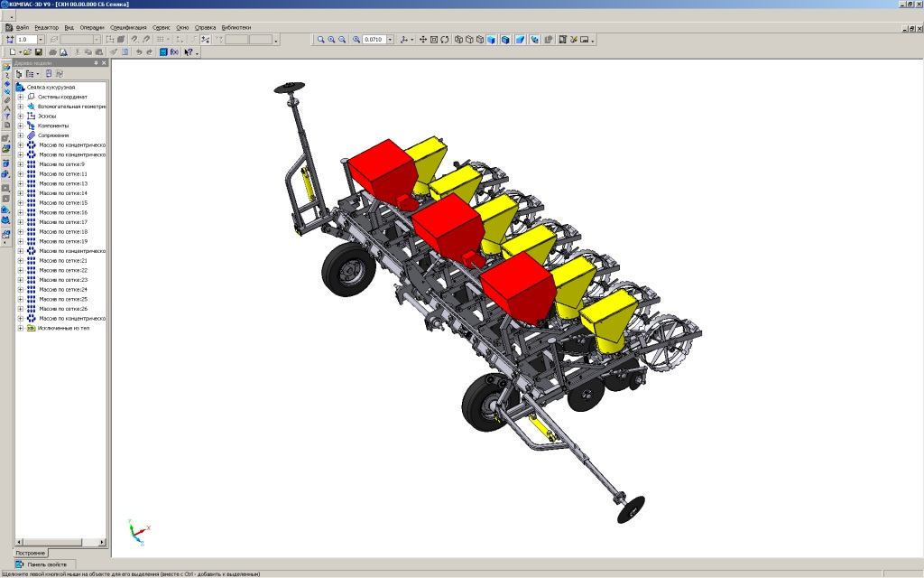Viewport: 924px width, 578px height.
Task: Click the 0.0710 scale input field
Action: click(x=374, y=40)
